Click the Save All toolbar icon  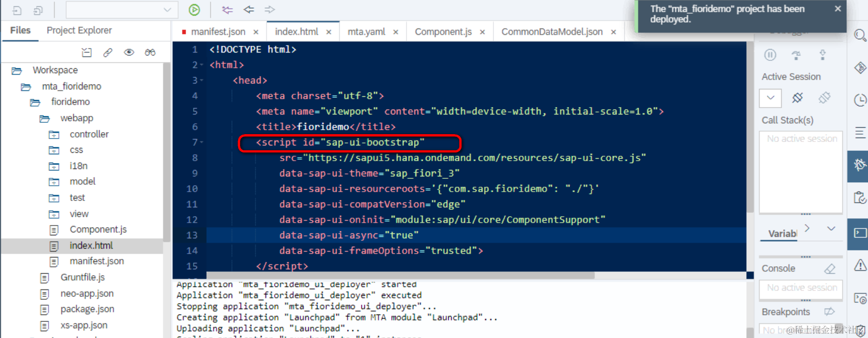[38, 10]
